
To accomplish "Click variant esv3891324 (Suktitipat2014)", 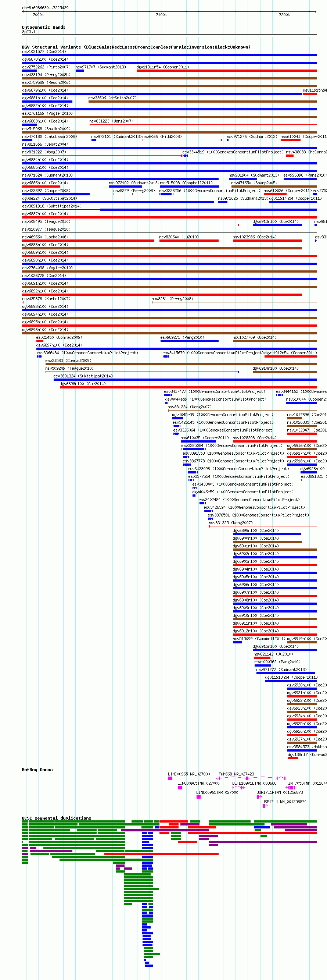I will pyautogui.click(x=83, y=376).
